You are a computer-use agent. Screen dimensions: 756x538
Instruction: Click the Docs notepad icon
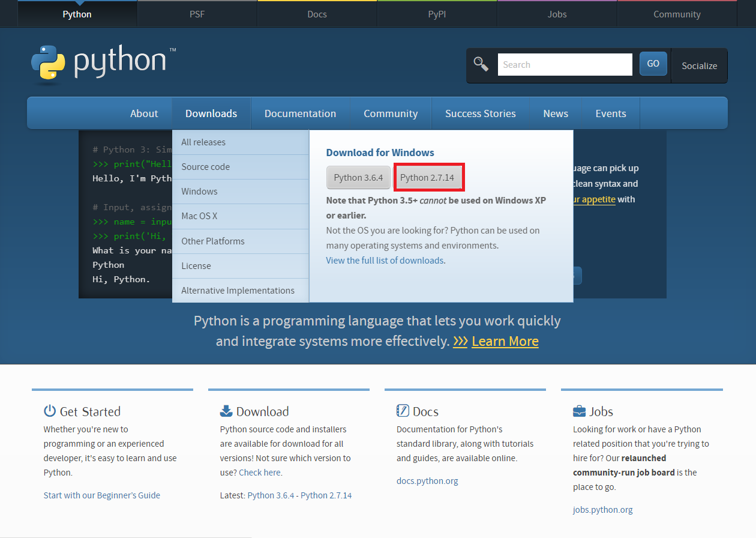click(x=403, y=411)
